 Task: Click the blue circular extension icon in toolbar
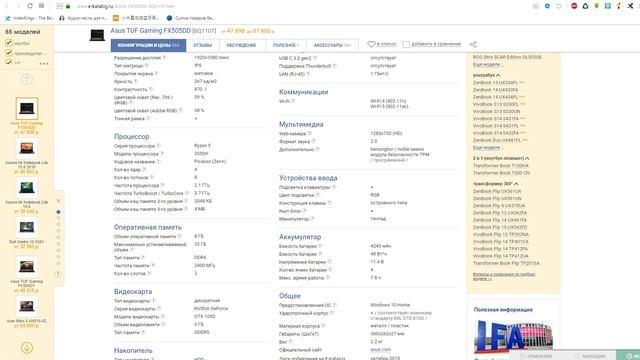(x=547, y=6)
